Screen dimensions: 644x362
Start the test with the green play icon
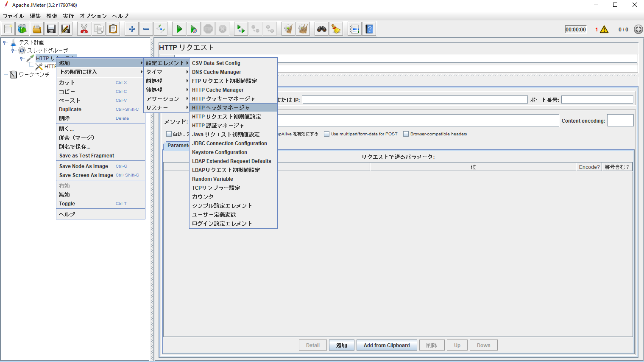pos(178,28)
